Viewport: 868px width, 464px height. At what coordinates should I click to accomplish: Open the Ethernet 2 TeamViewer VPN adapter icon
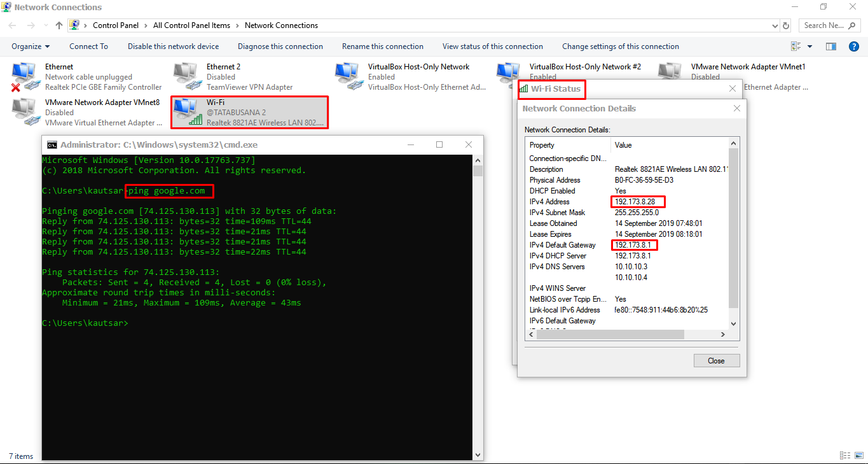[186, 75]
